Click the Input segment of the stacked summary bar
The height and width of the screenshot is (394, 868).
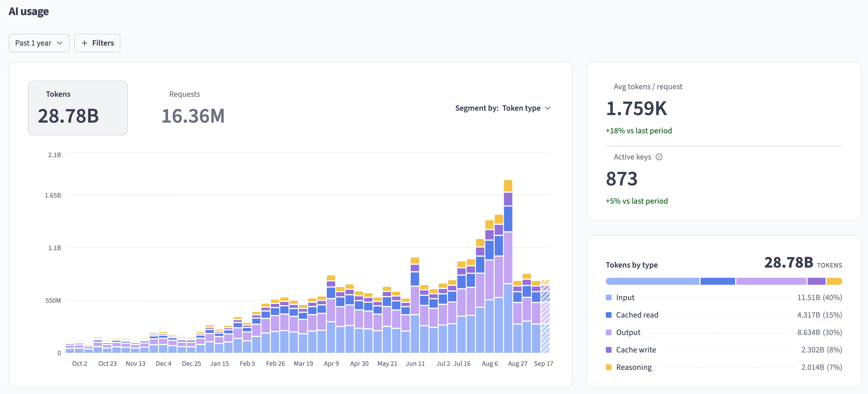pos(652,281)
